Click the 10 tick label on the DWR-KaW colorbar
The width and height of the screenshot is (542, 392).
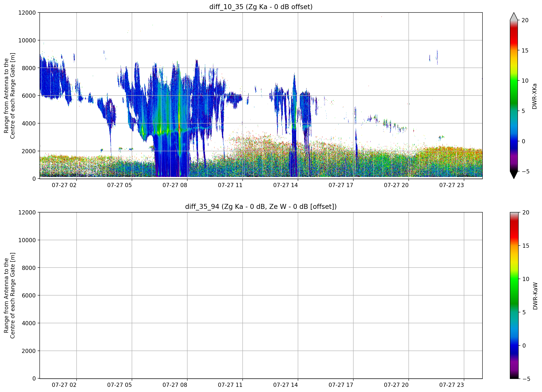pos(526,279)
